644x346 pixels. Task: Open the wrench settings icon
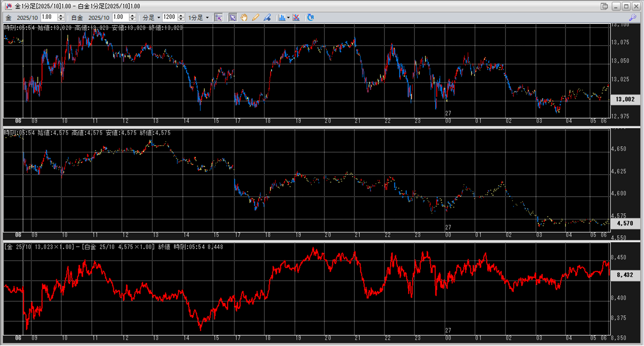[x=632, y=18]
